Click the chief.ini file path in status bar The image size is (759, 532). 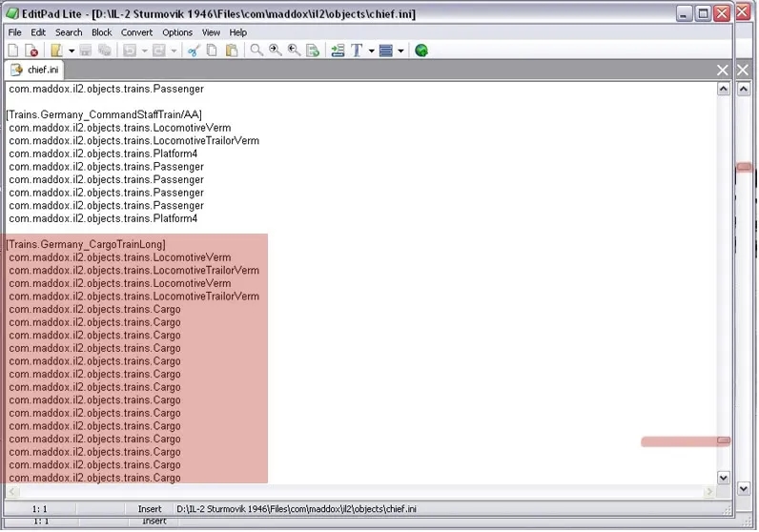point(297,509)
